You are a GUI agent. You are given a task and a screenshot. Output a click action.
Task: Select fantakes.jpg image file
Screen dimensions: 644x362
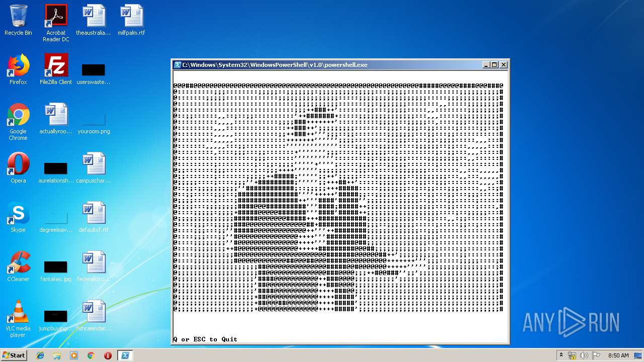pyautogui.click(x=56, y=270)
